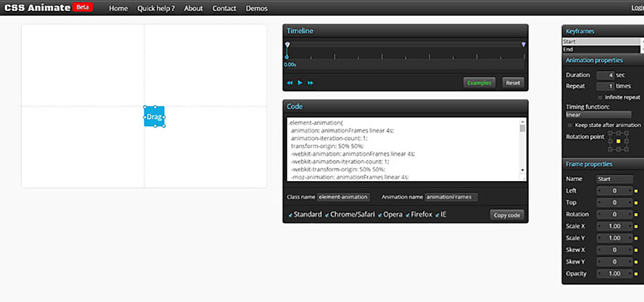Viewport: 644px width, 302px height.
Task: Click the end keyframe marker on timeline
Action: (523, 45)
